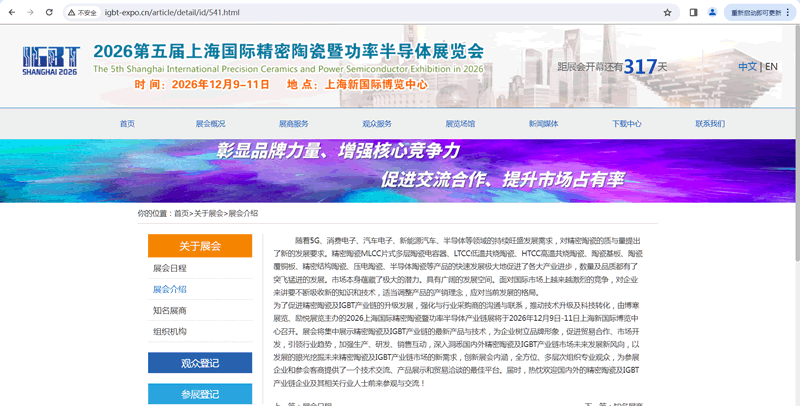This screenshot has width=800, height=406.
Task: Click the 不安全 site security indicator
Action: pyautogui.click(x=82, y=13)
